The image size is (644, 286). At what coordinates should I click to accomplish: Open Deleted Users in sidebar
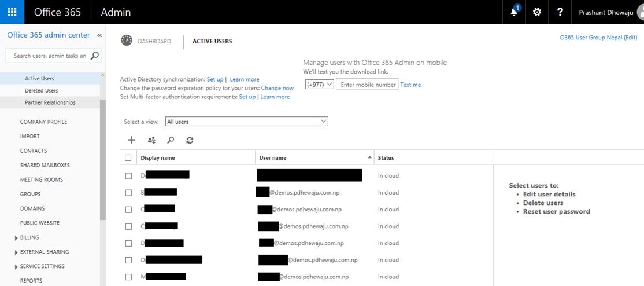pyautogui.click(x=42, y=90)
